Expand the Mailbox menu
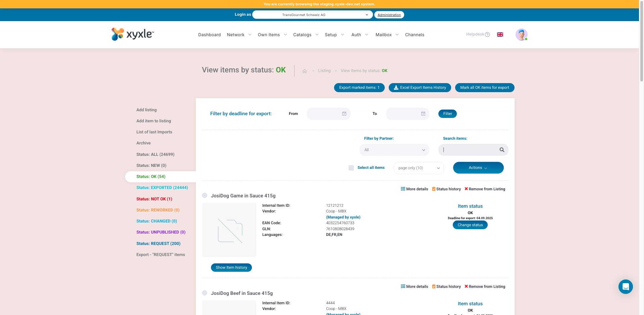Screen dimensions: 644x315 387,35
